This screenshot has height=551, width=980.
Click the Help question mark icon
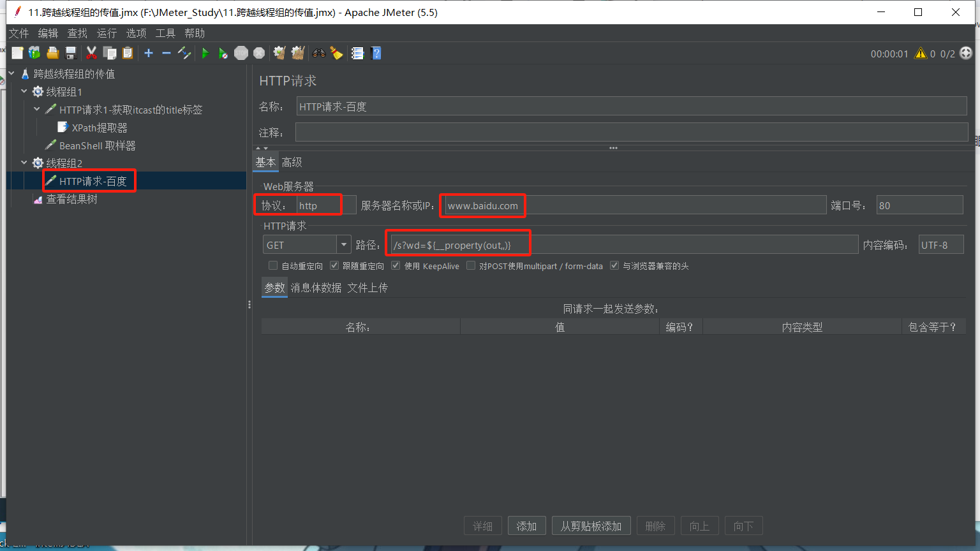376,53
